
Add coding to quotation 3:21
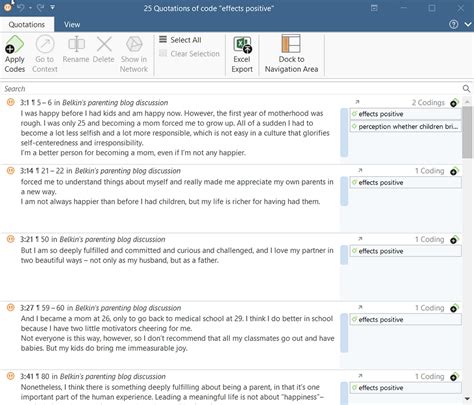[454, 240]
